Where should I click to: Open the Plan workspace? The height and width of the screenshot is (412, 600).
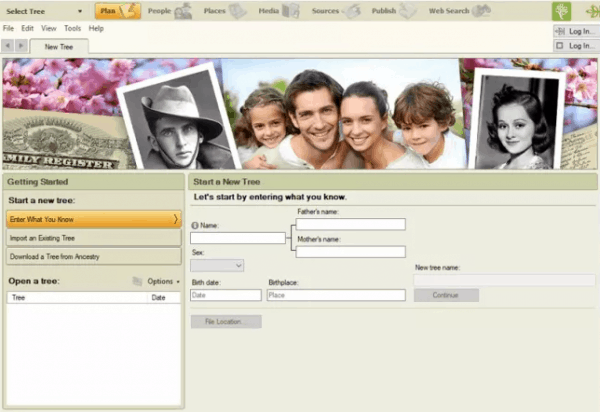[118, 11]
